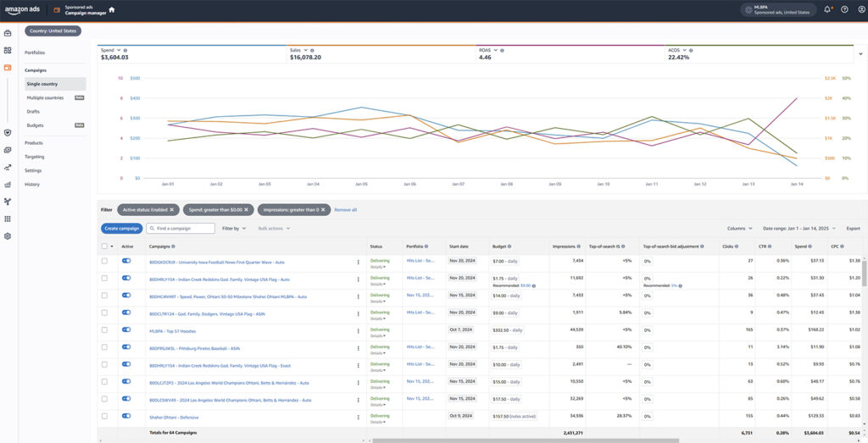Viewport: 868px width, 443px height.
Task: Open row menu for Shohei Ohtani Defensive campaign
Action: (359, 418)
